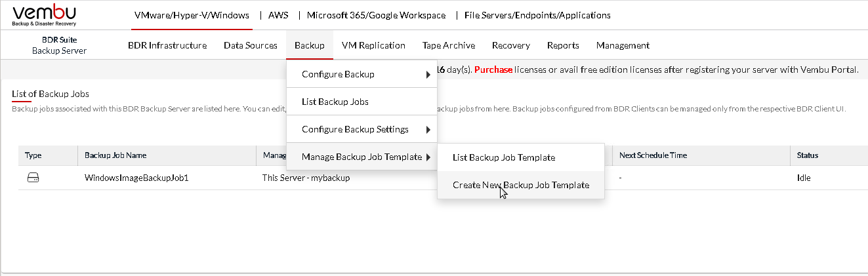Select the VMware/Hyper-V/Windows tab
Image resolution: width=868 pixels, height=276 pixels.
(x=192, y=15)
